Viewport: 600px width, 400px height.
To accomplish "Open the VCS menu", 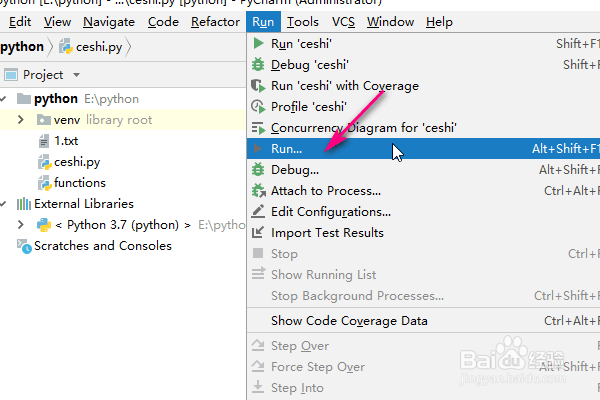I will [343, 21].
